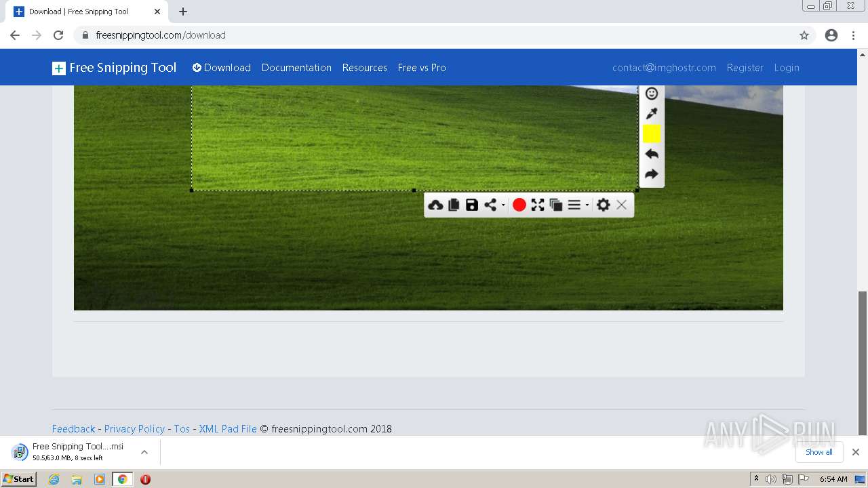Click the address bar URL field
Screen dimensions: 868x488
[434, 35]
